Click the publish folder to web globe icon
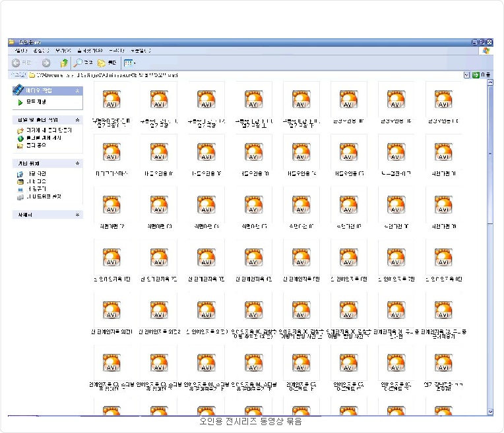 coord(20,138)
